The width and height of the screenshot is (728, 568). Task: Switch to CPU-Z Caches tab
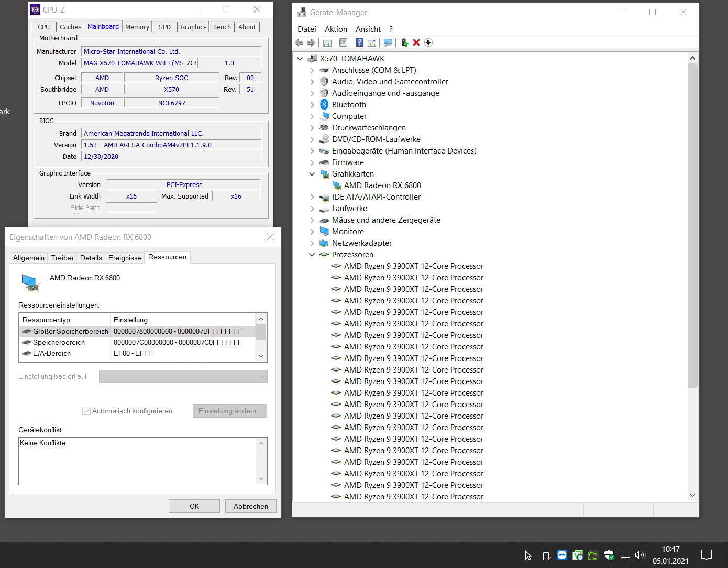[x=70, y=27]
